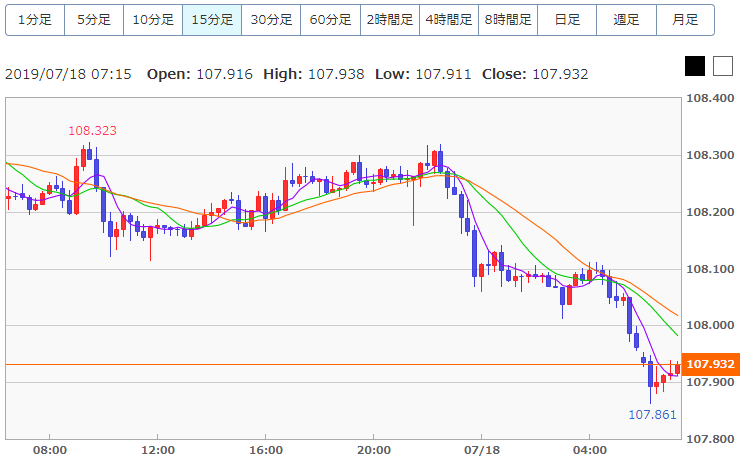The height and width of the screenshot is (466, 746).
Task: Click the 107.900 price axis label
Action: 710,383
